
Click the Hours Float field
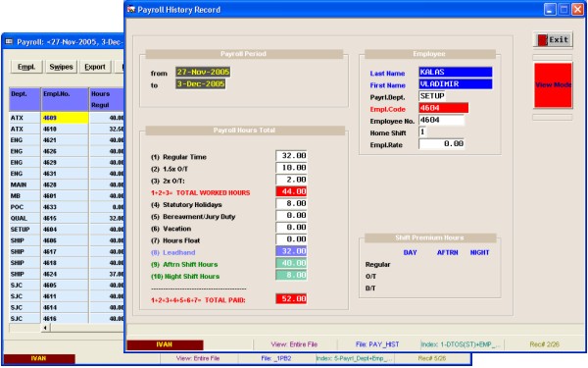point(291,239)
